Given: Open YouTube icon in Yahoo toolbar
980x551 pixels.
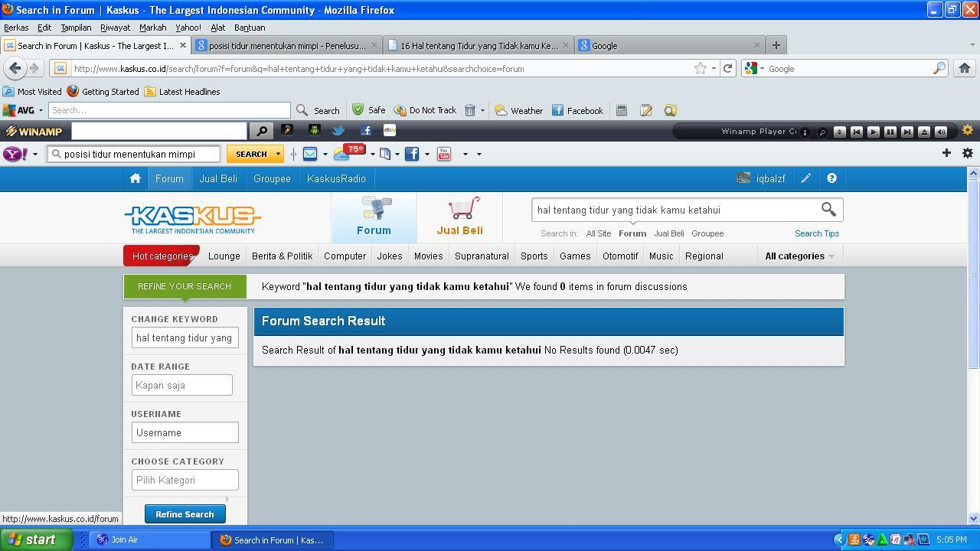Looking at the screenshot, I should pyautogui.click(x=444, y=154).
